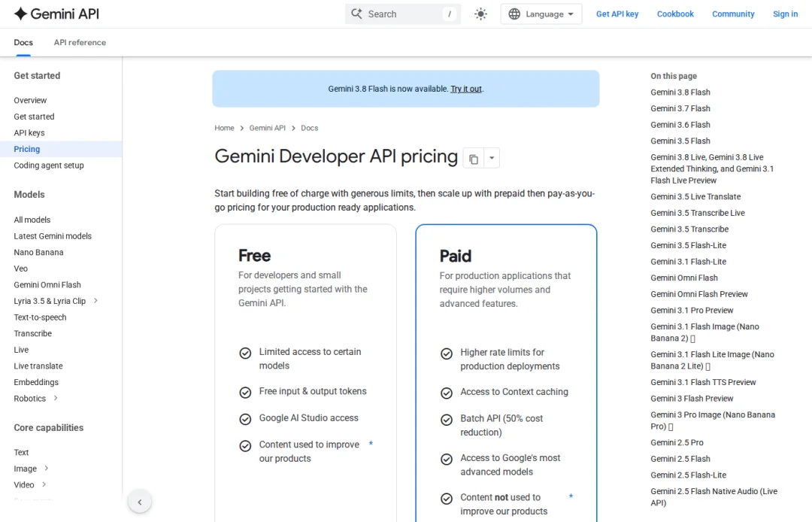Screen dimensions: 812x522
Task: Click asterisk footnote in Paid card
Action: pyautogui.click(x=571, y=496)
